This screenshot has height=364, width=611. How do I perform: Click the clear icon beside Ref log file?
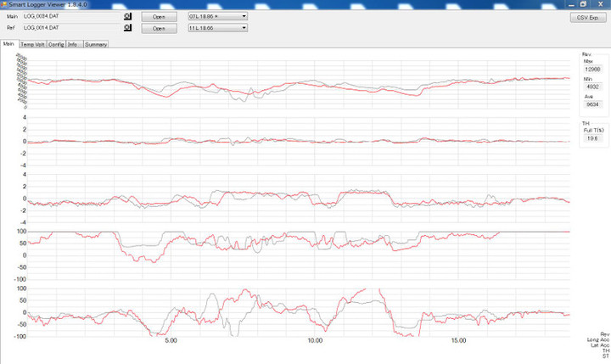(x=128, y=28)
